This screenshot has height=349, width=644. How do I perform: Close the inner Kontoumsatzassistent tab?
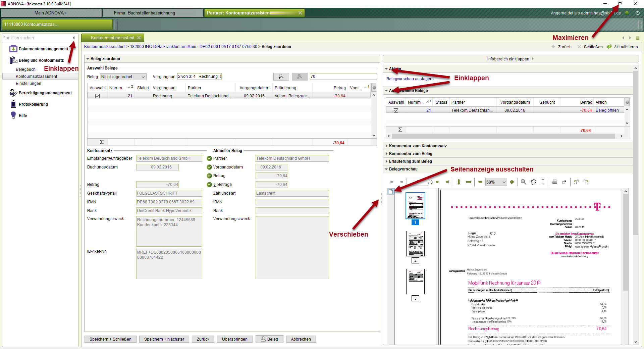click(139, 38)
